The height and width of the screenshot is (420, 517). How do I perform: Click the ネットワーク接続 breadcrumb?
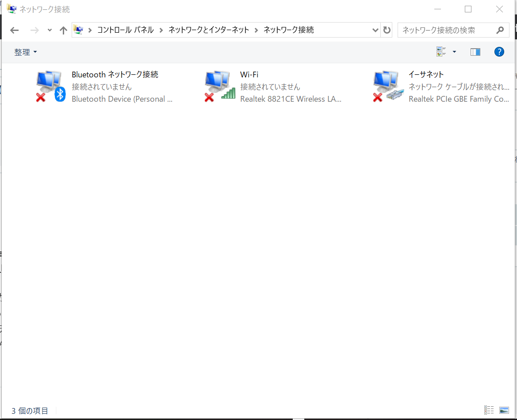pyautogui.click(x=288, y=30)
